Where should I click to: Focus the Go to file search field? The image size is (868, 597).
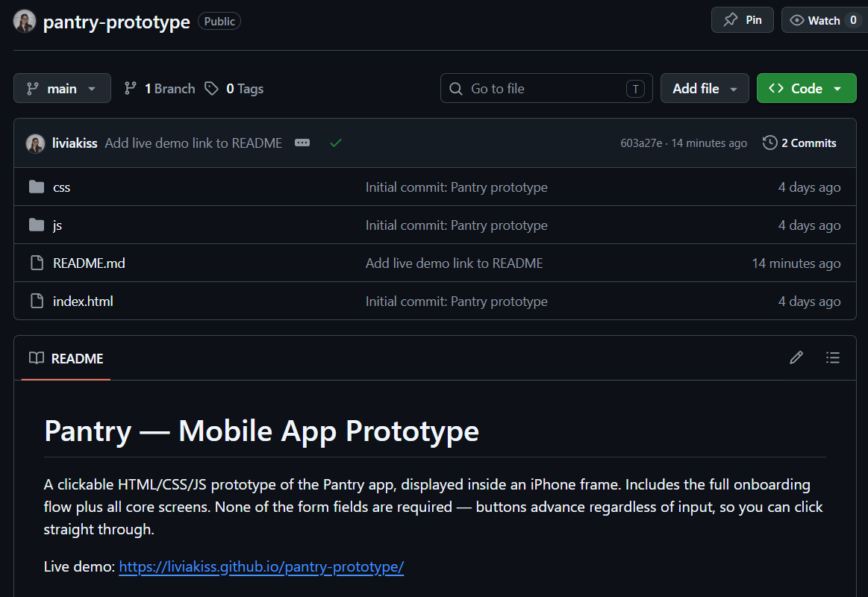tap(546, 88)
